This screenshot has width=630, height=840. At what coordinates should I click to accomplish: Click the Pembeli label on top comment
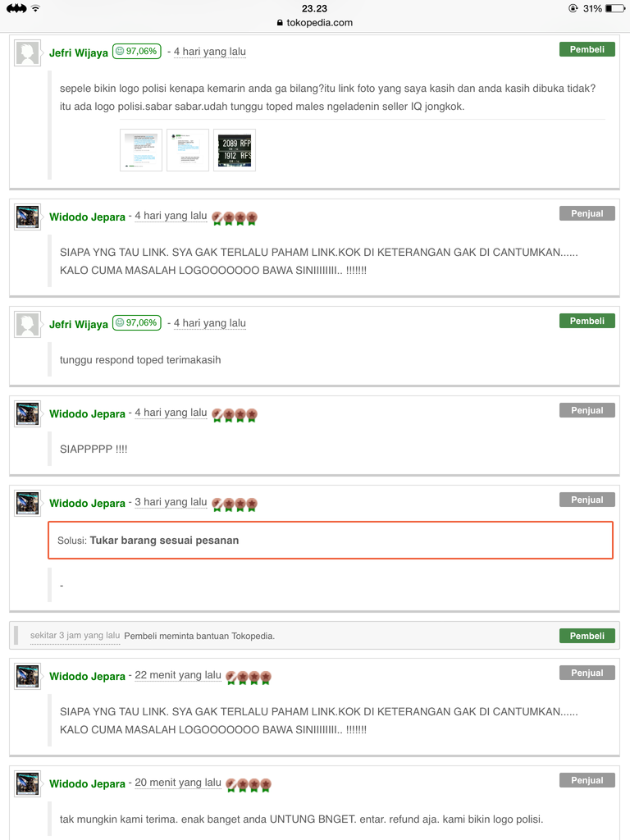pyautogui.click(x=587, y=49)
